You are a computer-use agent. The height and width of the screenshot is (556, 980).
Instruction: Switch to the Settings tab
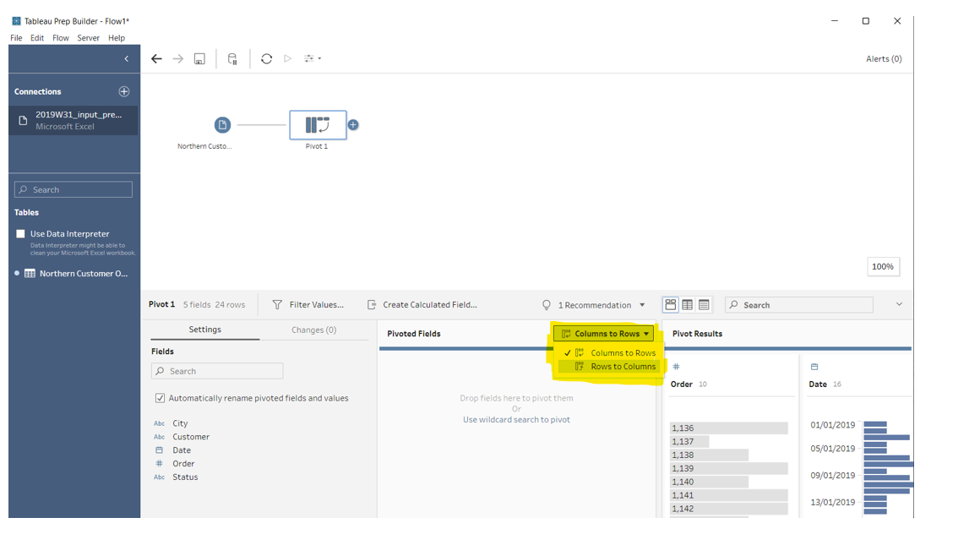(x=205, y=330)
